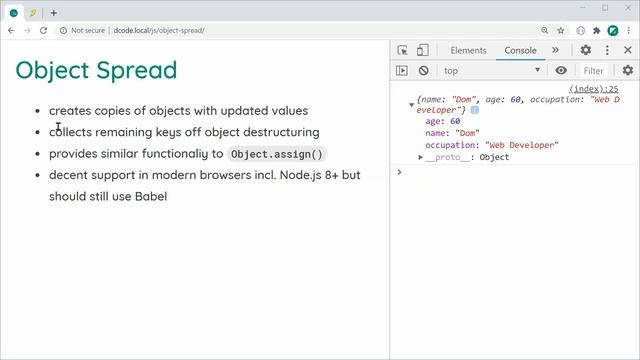Open the green profile avatar
640x360 pixels.
coord(613,31)
